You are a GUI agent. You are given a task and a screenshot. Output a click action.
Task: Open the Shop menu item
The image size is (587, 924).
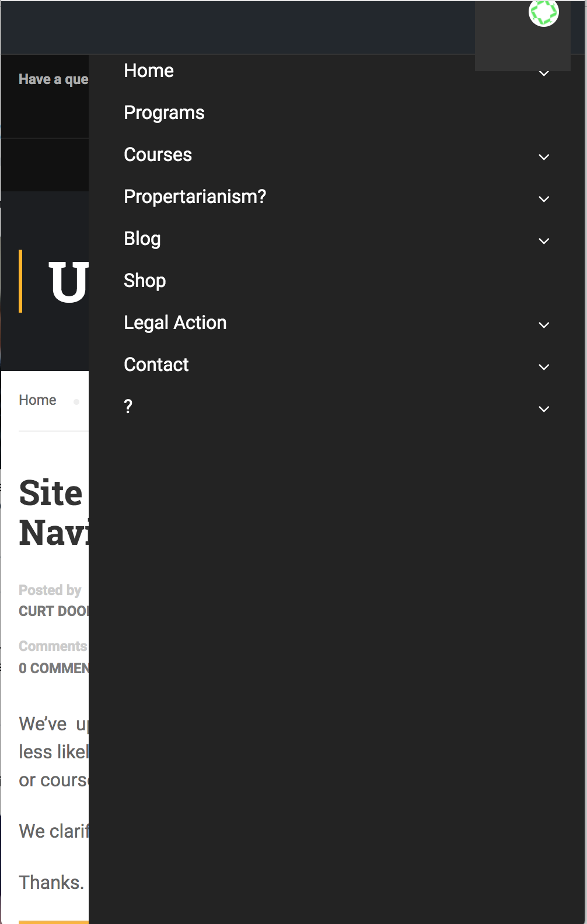tap(145, 281)
